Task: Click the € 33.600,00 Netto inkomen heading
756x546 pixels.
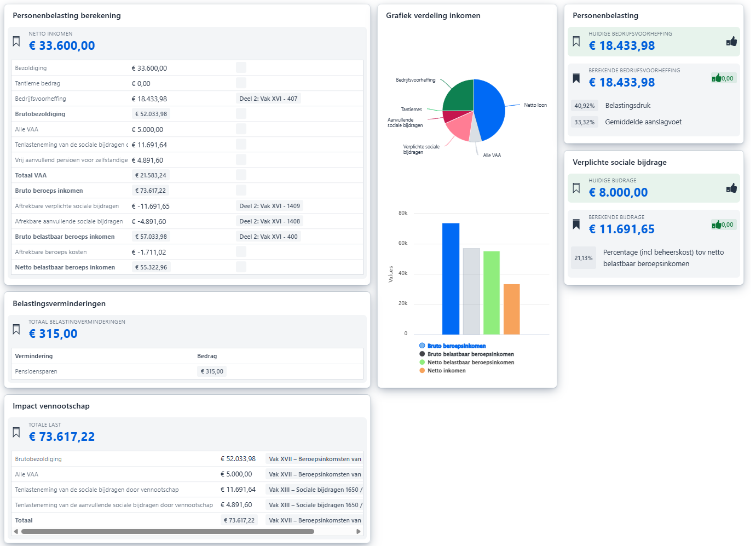Action: (x=62, y=45)
